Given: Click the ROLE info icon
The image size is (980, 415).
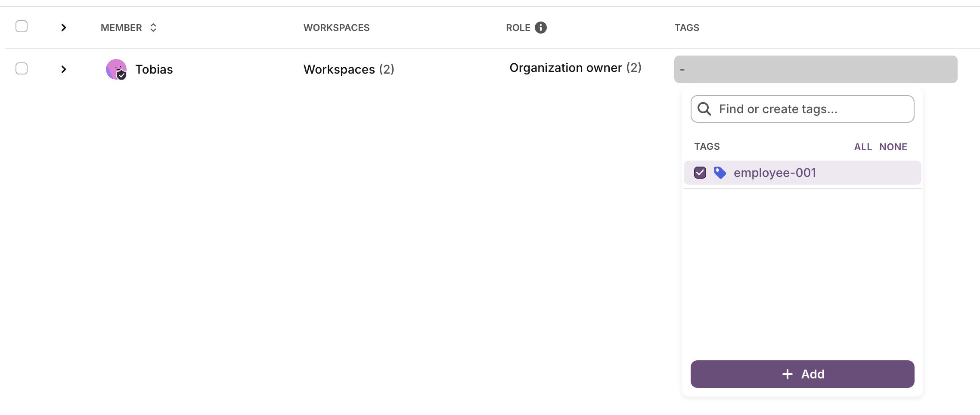Looking at the screenshot, I should (541, 28).
